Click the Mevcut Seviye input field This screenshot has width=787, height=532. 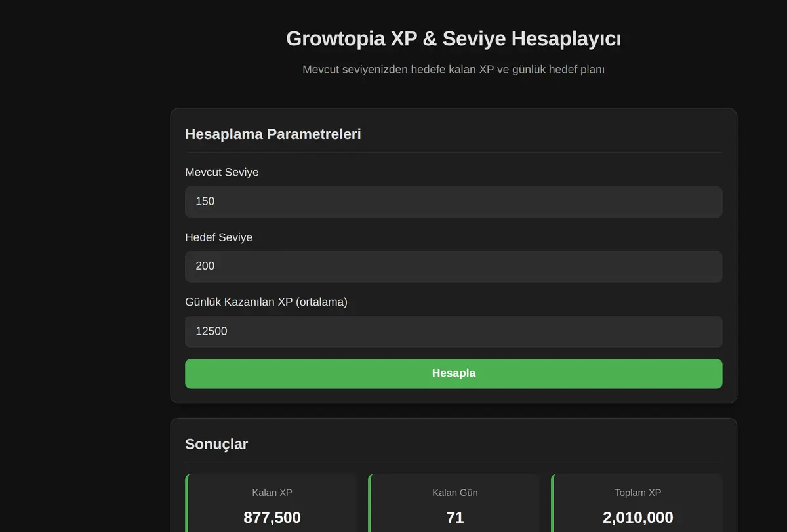[x=453, y=201]
